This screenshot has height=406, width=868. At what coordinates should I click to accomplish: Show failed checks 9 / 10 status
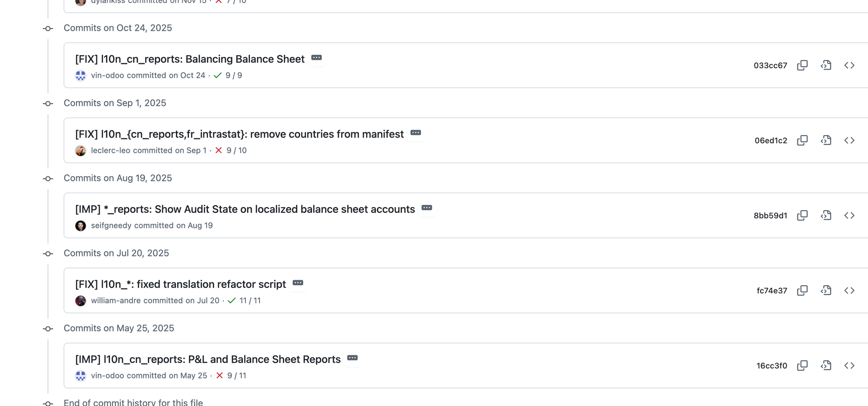tap(231, 151)
